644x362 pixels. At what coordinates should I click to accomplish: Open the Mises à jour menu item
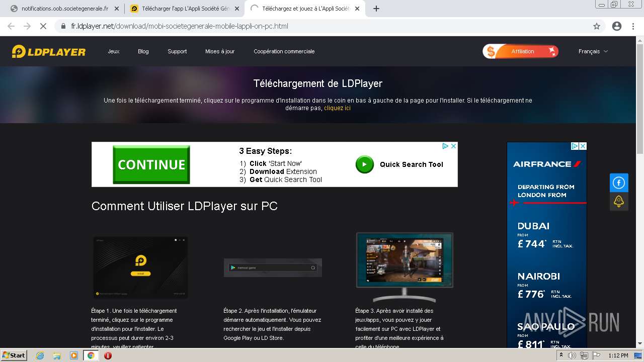(220, 51)
